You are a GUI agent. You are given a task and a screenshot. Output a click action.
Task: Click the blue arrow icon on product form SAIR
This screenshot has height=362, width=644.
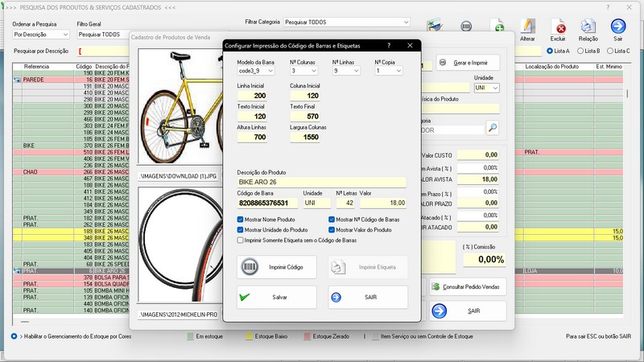point(439,311)
